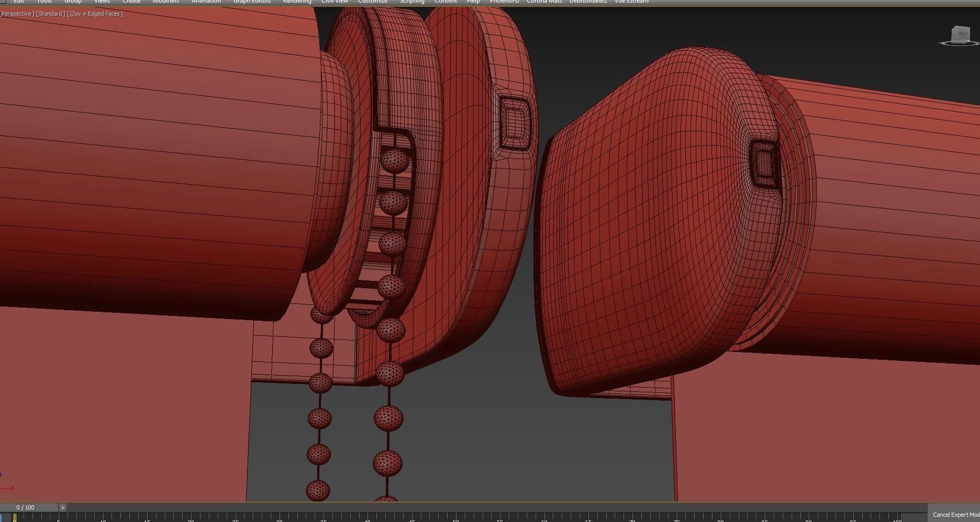Image resolution: width=980 pixels, height=522 pixels.
Task: Open the Graph Editors menu
Action: click(x=252, y=2)
